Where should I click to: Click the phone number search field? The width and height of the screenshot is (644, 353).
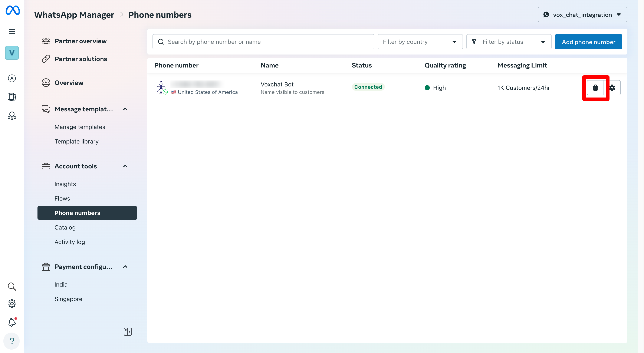(x=263, y=42)
